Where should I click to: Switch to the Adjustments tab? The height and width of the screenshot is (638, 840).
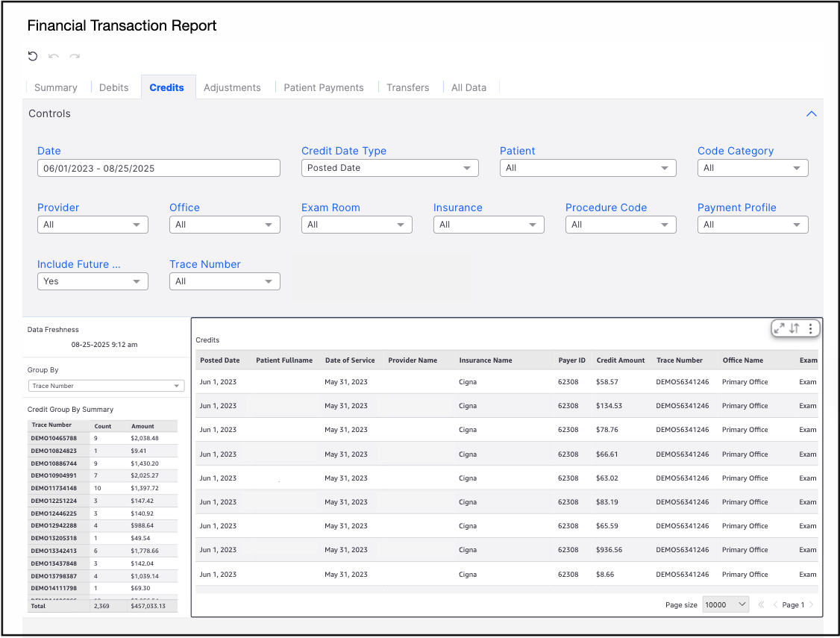[x=232, y=87]
